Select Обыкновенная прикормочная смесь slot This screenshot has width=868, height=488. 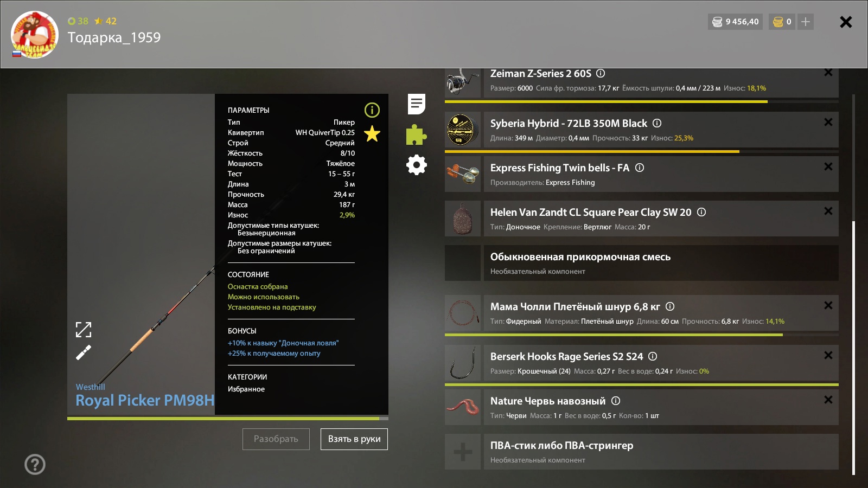tap(642, 263)
